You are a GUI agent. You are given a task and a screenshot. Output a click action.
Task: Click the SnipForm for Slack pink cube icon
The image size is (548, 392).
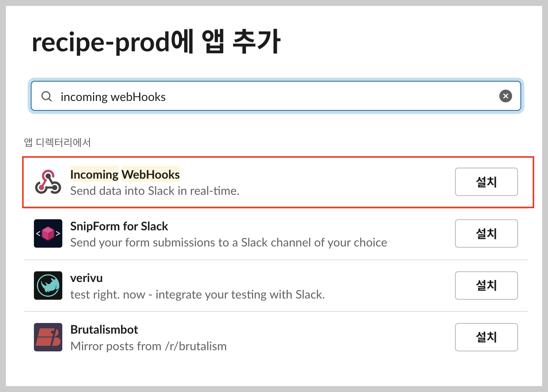coord(48,233)
